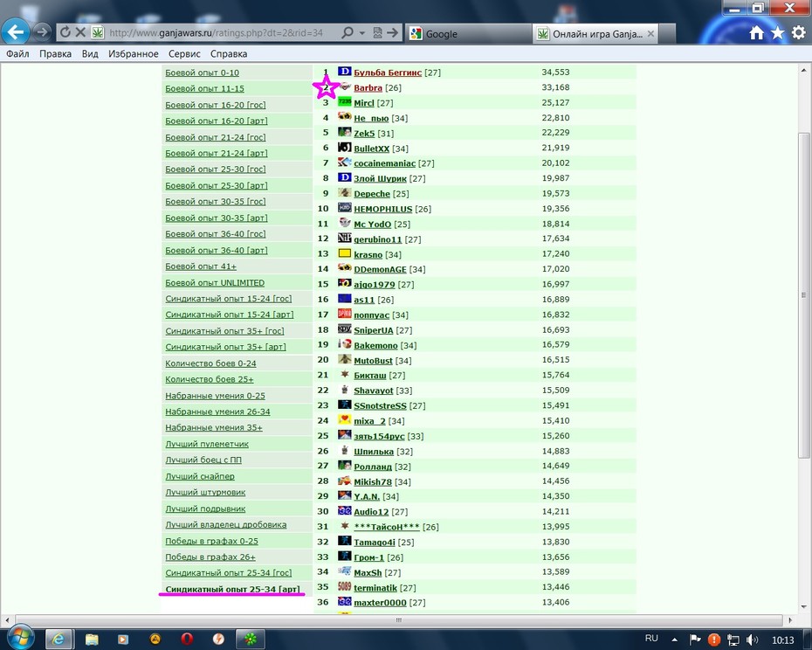Open the Боевой опыт 41+ rating link
The width and height of the screenshot is (812, 650).
[201, 266]
